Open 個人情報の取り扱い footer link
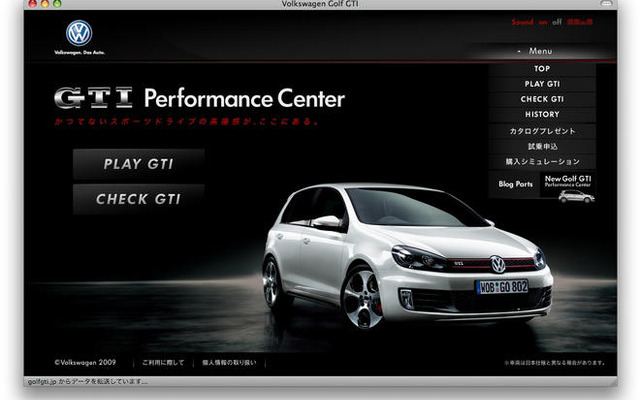 tap(229, 362)
